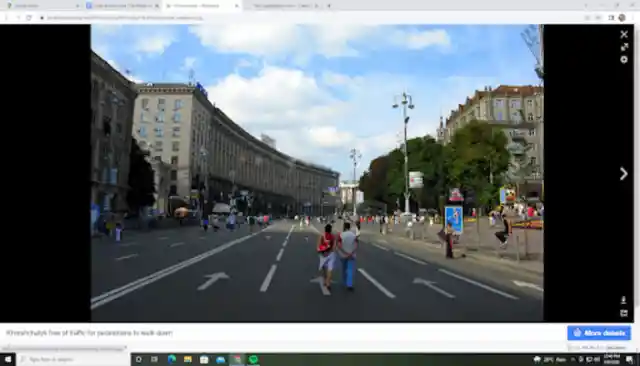
Task: Open the green app on the taskbar
Action: click(x=253, y=359)
